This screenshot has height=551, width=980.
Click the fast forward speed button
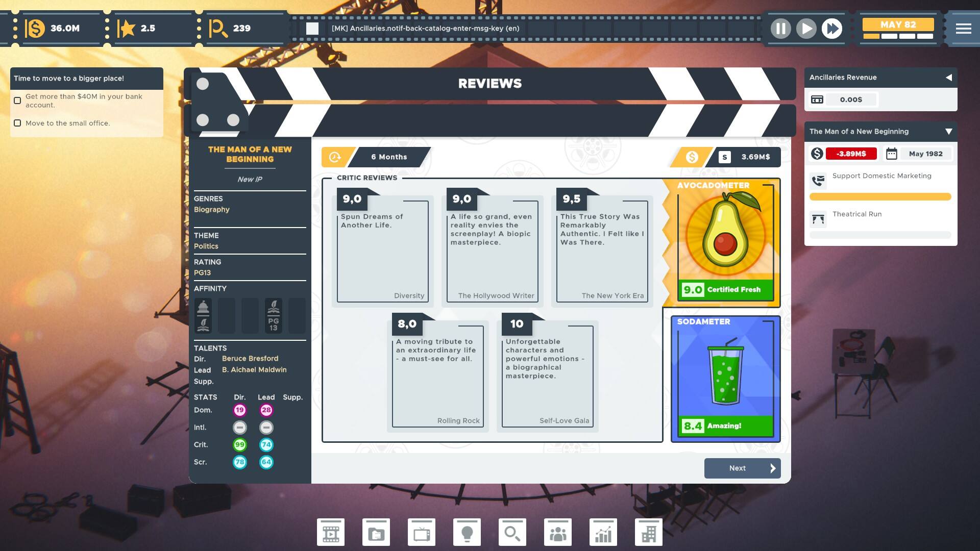pyautogui.click(x=832, y=29)
